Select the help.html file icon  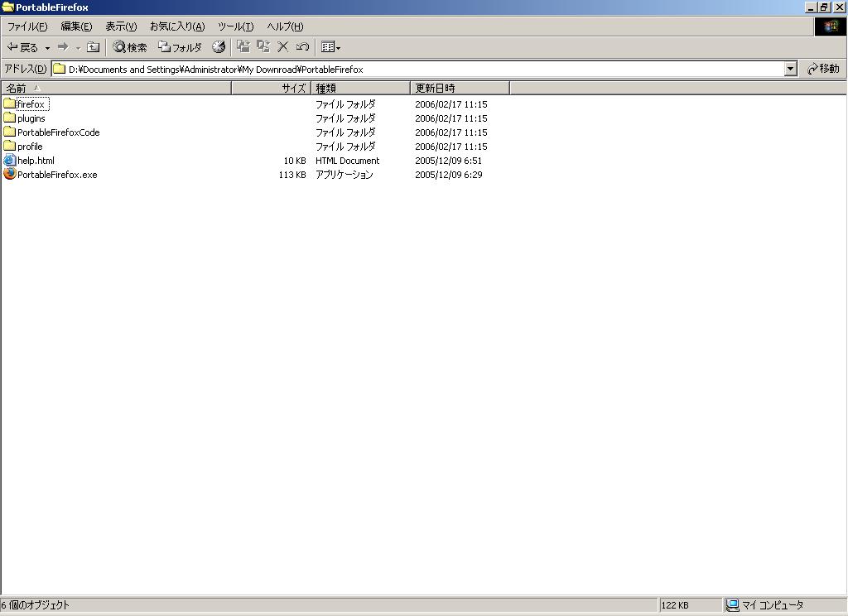(x=9, y=160)
